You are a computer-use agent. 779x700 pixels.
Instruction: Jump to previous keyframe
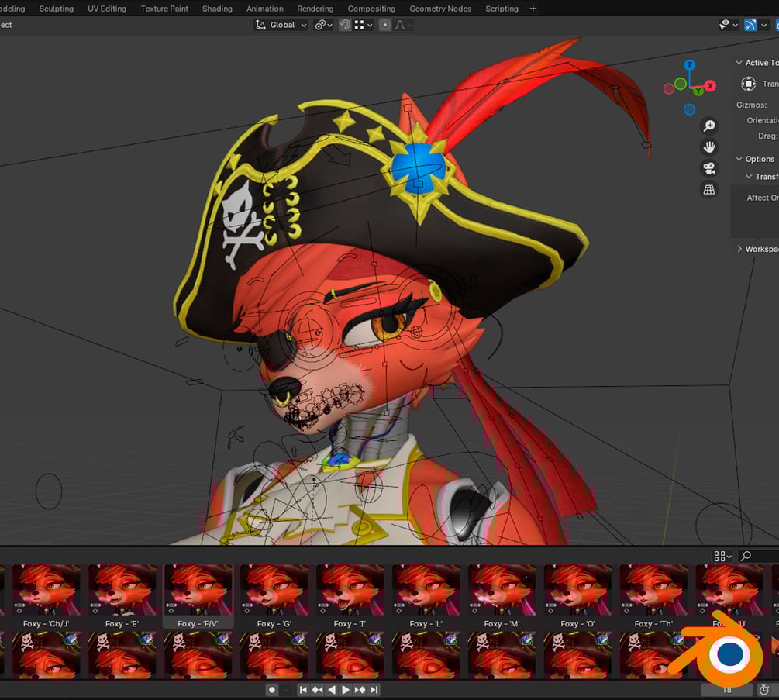(317, 690)
